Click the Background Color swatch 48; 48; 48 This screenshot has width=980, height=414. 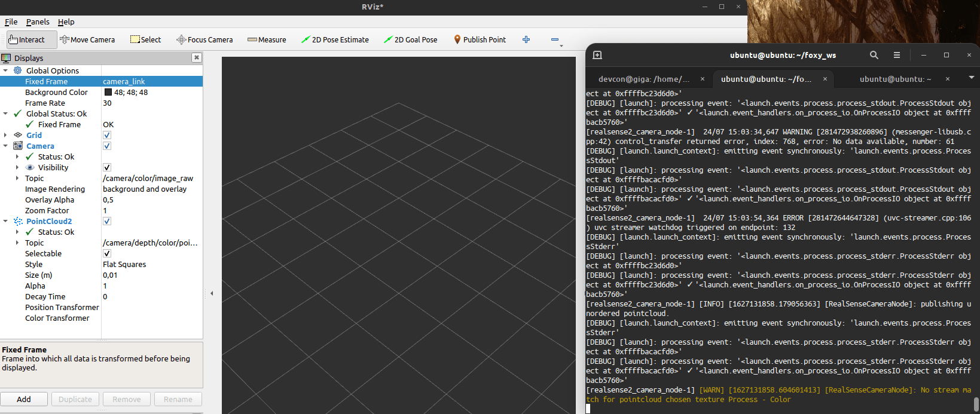(x=108, y=92)
